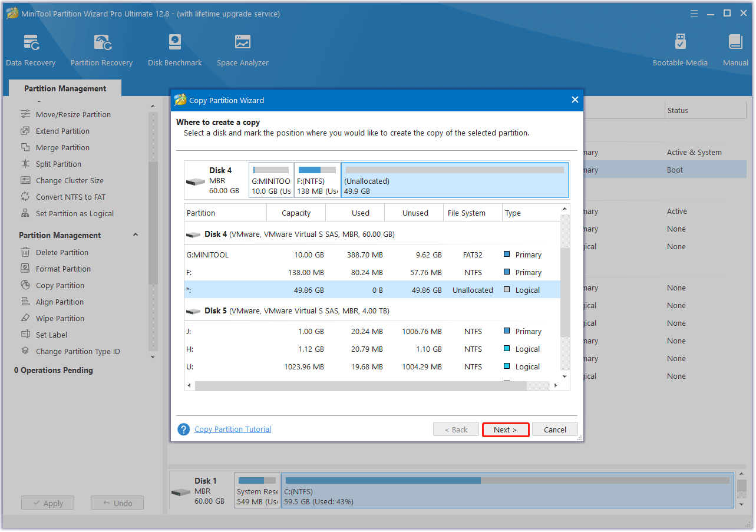Cancel the Copy Partition Wizard

point(554,429)
